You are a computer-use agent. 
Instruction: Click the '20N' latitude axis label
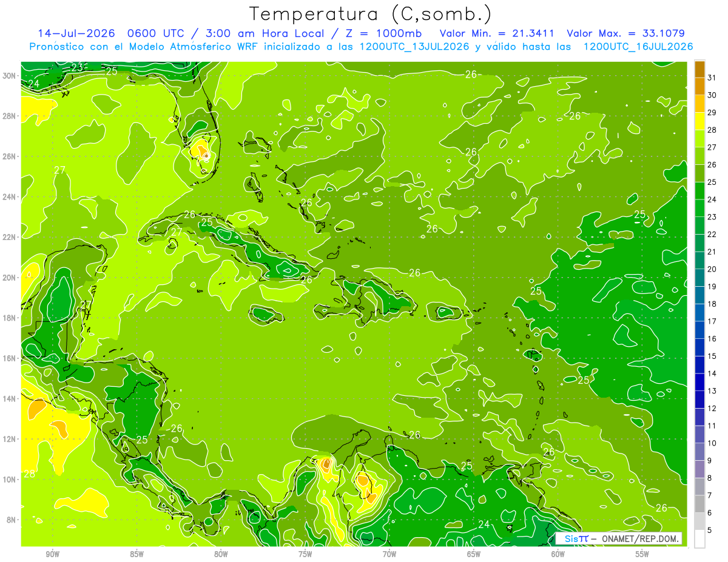pyautogui.click(x=10, y=277)
